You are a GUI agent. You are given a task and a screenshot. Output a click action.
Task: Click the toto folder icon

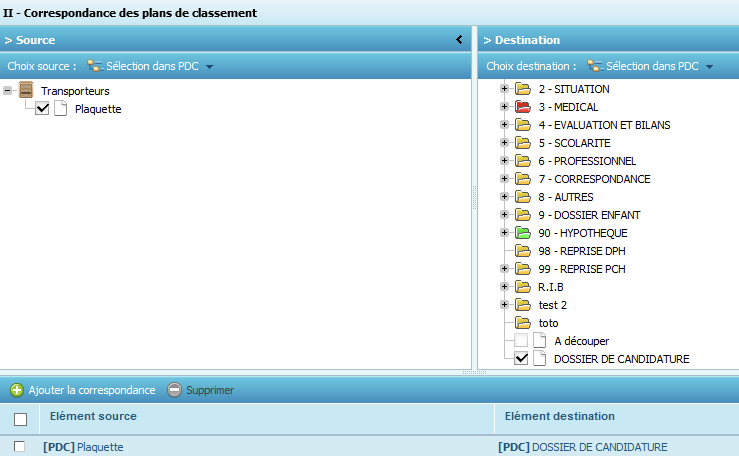click(x=522, y=323)
